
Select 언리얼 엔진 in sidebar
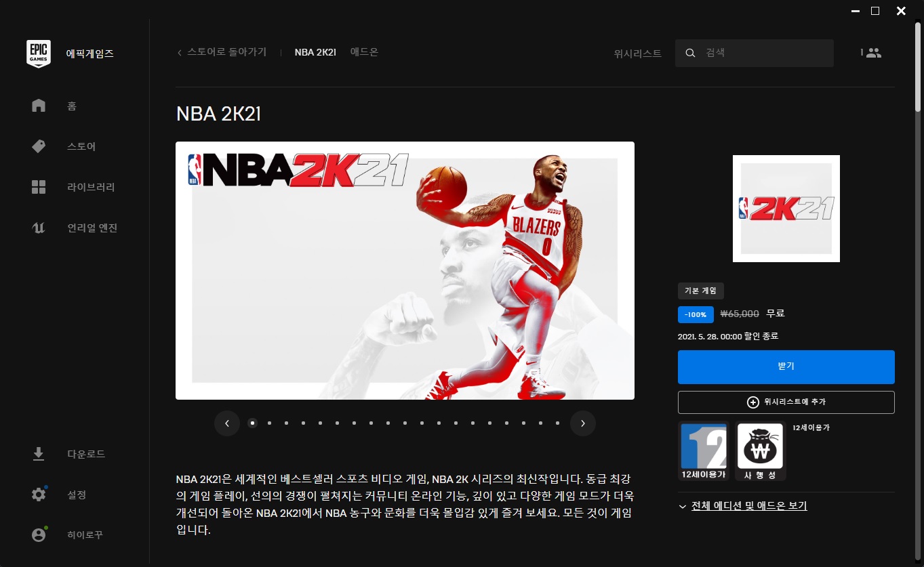[92, 228]
